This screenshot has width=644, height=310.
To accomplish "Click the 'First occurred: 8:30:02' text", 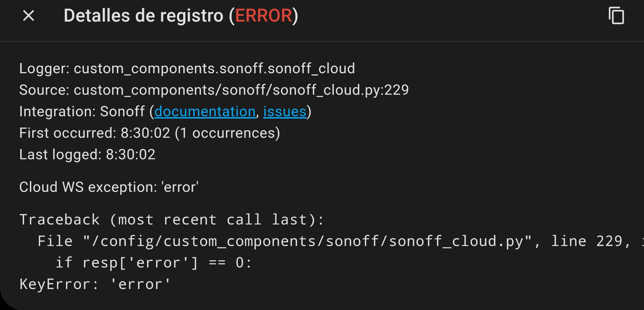I will [150, 133].
